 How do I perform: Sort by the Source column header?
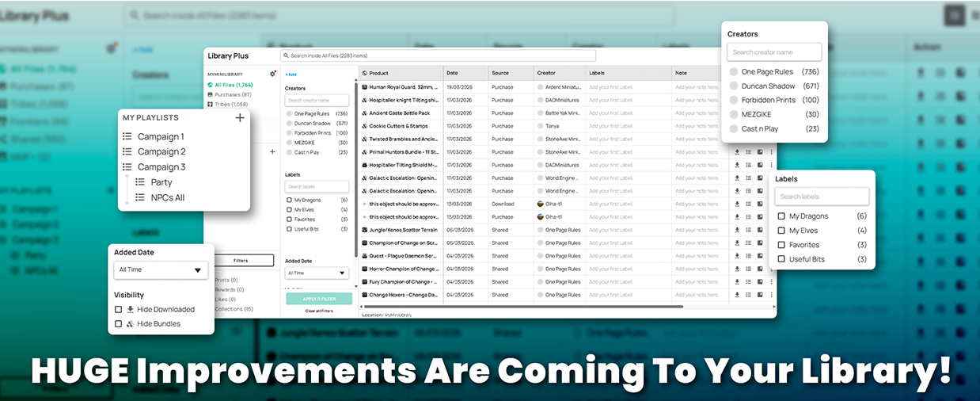(x=500, y=73)
